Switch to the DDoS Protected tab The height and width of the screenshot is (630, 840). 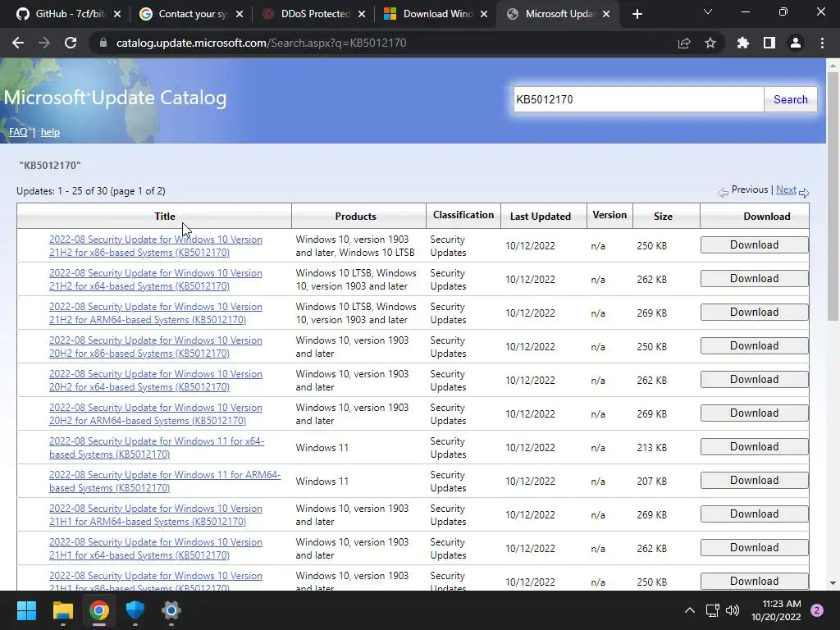313,14
